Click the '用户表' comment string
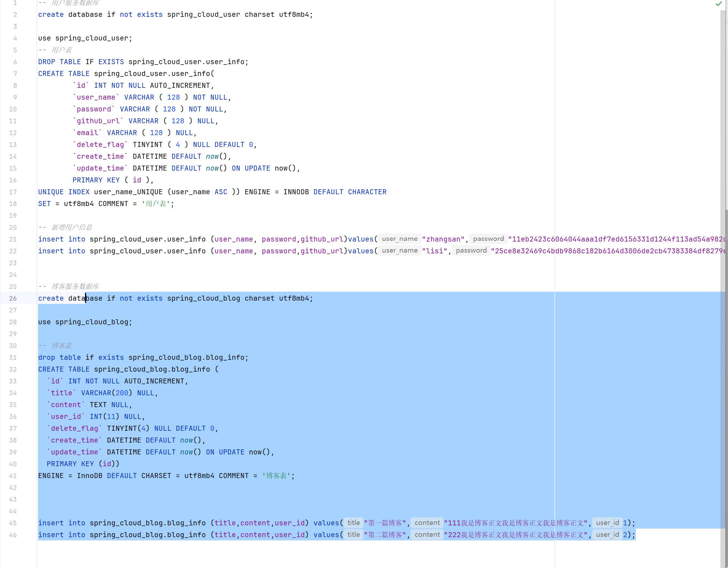The image size is (728, 568). [x=156, y=204]
